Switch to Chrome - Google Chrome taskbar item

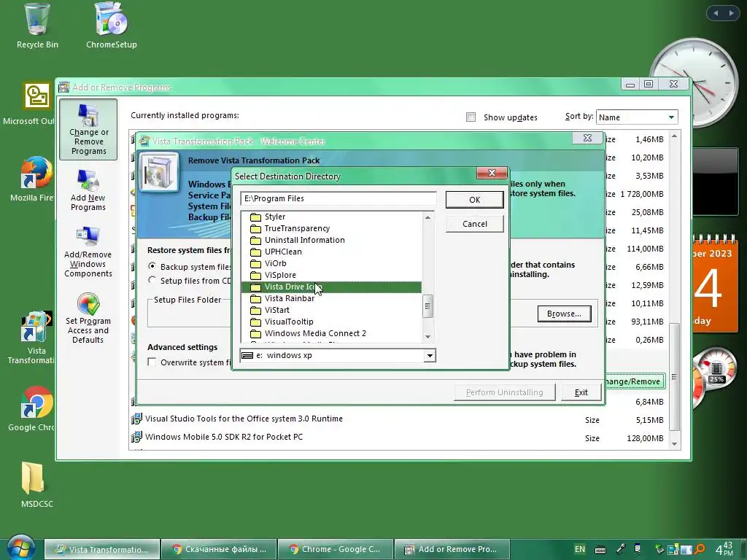point(335,549)
